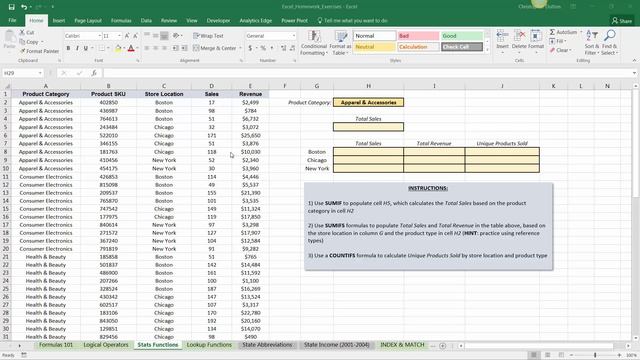This screenshot has width=640, height=360.
Task: Click the formula bar input
Action: tap(367, 73)
